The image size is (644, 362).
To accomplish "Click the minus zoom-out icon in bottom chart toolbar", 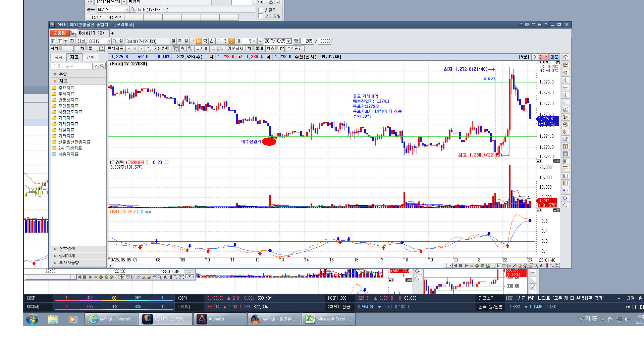I will click(x=472, y=266).
